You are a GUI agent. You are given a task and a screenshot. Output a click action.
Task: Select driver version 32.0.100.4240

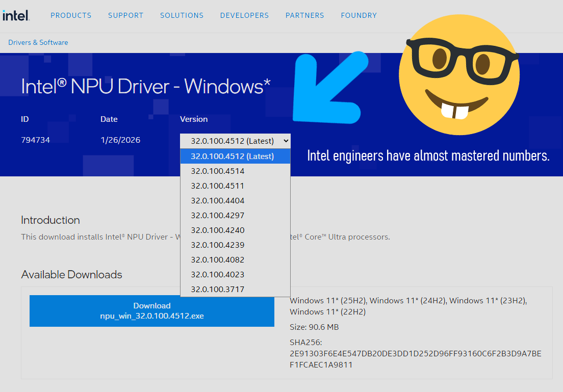(218, 230)
